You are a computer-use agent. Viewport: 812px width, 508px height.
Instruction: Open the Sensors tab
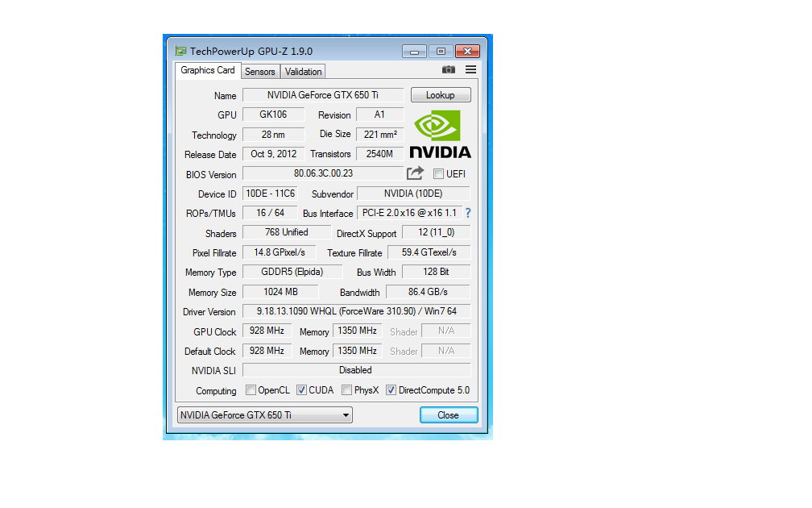260,72
